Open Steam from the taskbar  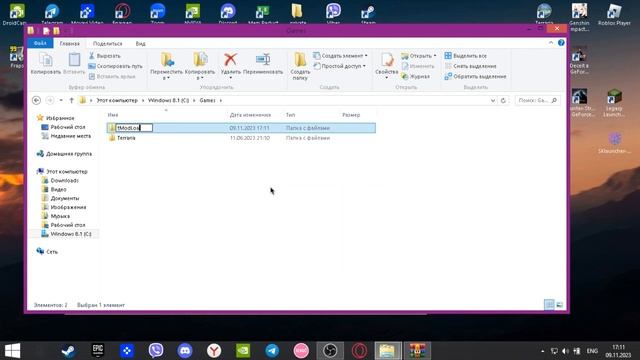[x=68, y=351]
